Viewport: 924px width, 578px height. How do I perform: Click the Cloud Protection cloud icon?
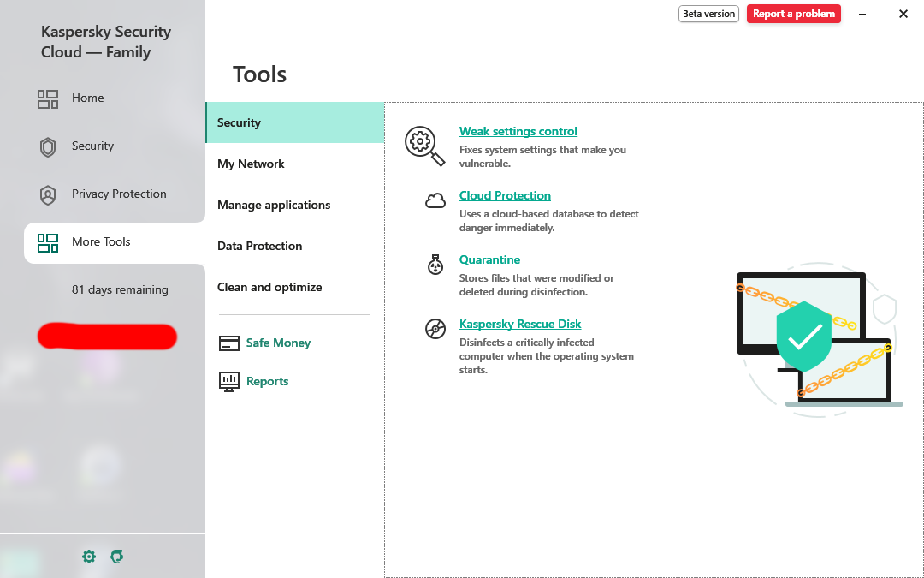click(435, 200)
